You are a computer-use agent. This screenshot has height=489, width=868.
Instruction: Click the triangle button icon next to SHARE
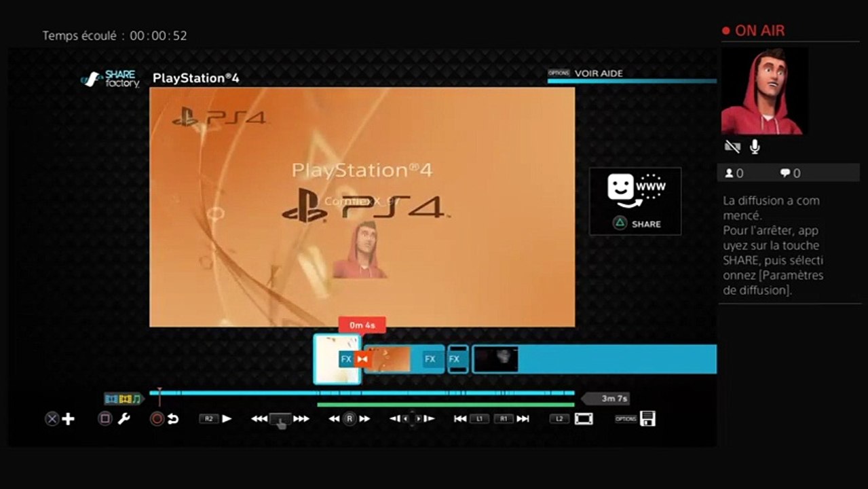[x=620, y=223]
